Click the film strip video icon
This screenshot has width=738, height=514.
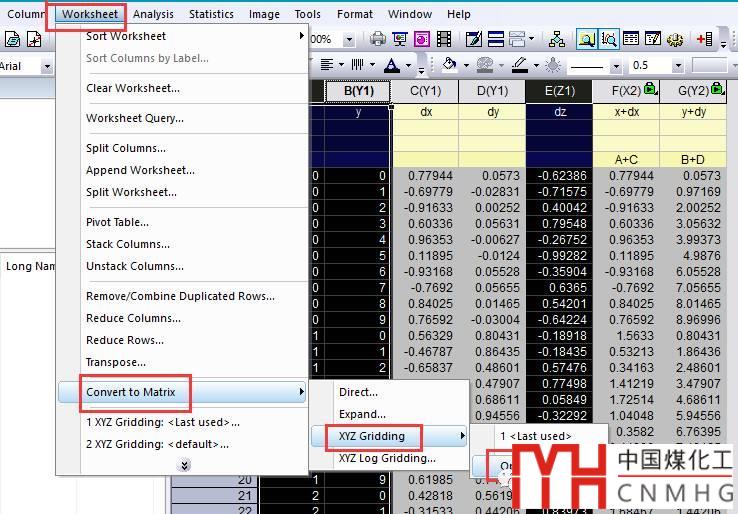pos(444,40)
